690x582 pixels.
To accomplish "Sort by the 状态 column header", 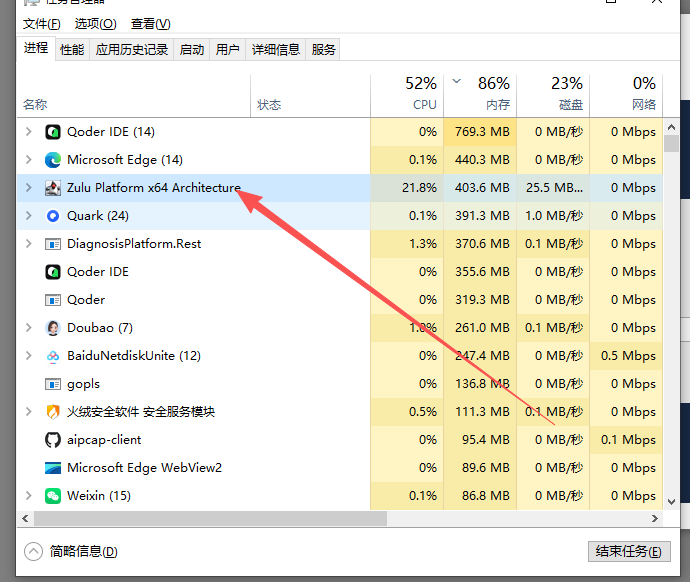I will pyautogui.click(x=310, y=96).
